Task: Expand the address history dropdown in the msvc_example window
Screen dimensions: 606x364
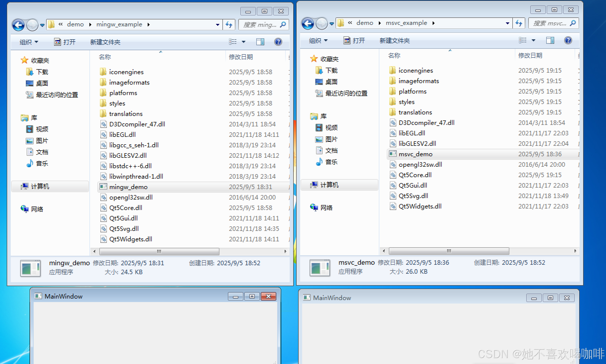Action: [x=507, y=23]
